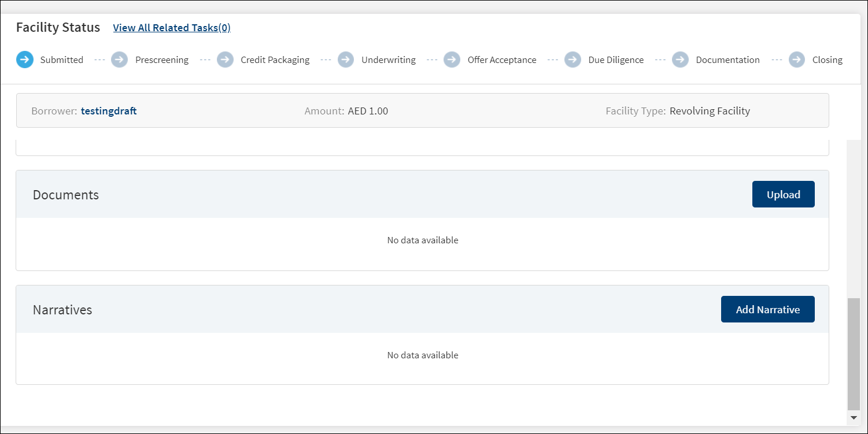Select the Prescreening stage label
868x434 pixels.
pos(162,60)
